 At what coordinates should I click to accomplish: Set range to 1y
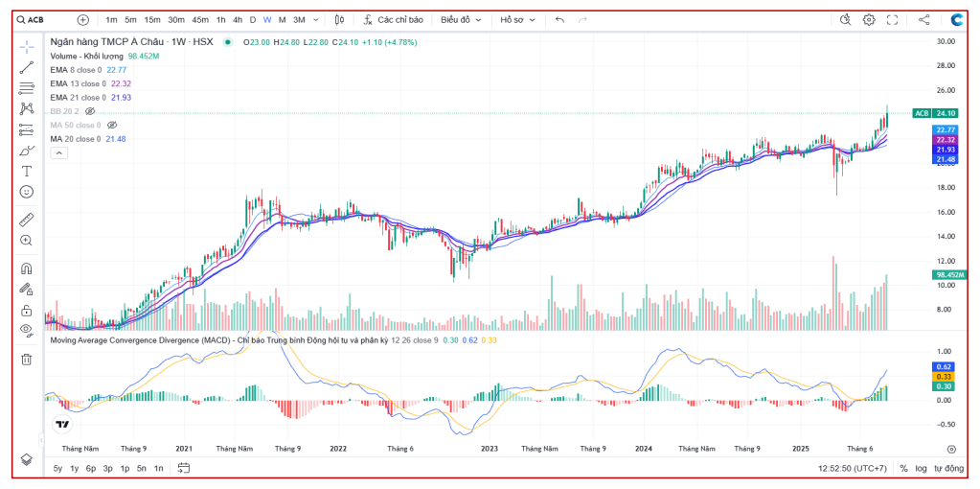(x=75, y=468)
